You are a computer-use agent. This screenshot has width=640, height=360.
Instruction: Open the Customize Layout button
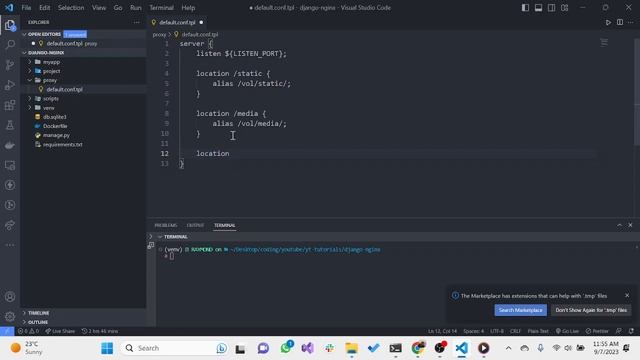coord(564,8)
